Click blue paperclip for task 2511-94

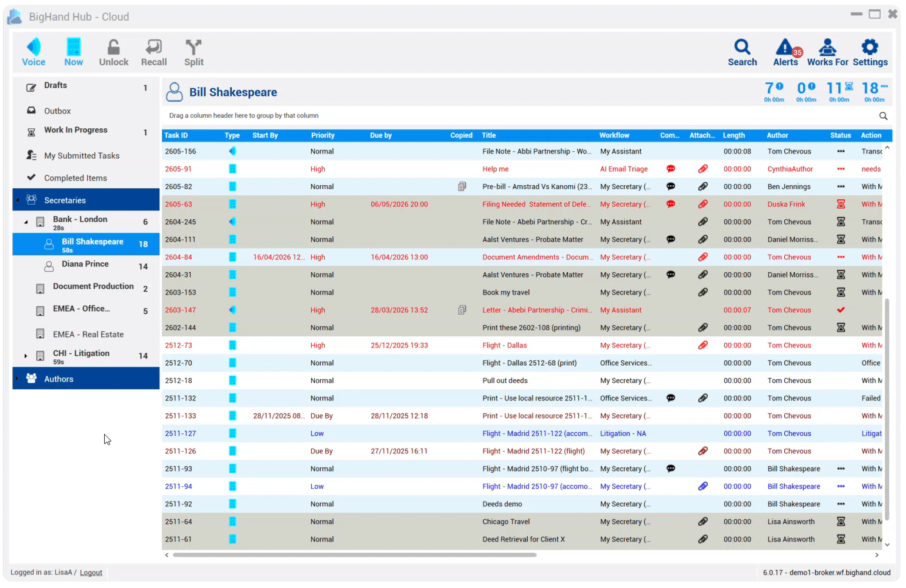(x=703, y=486)
